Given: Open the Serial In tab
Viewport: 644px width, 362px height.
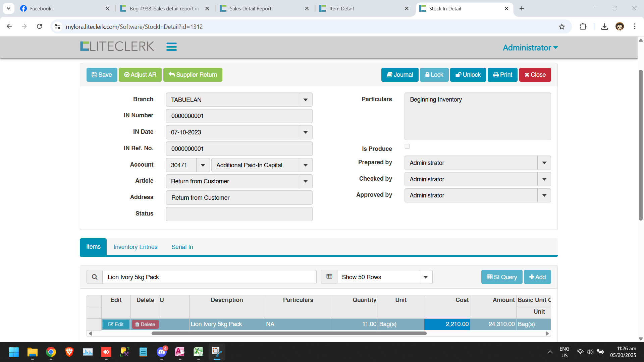Looking at the screenshot, I should pos(182,247).
